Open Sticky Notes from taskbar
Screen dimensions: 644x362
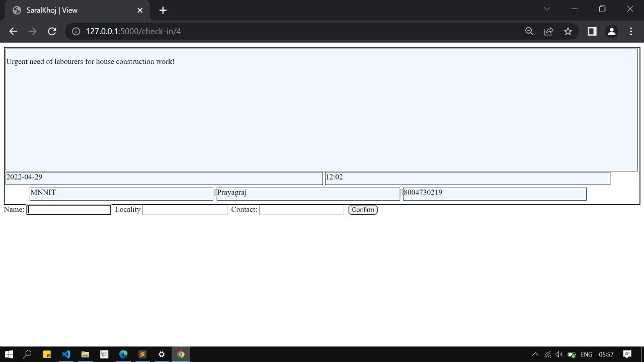47,354
